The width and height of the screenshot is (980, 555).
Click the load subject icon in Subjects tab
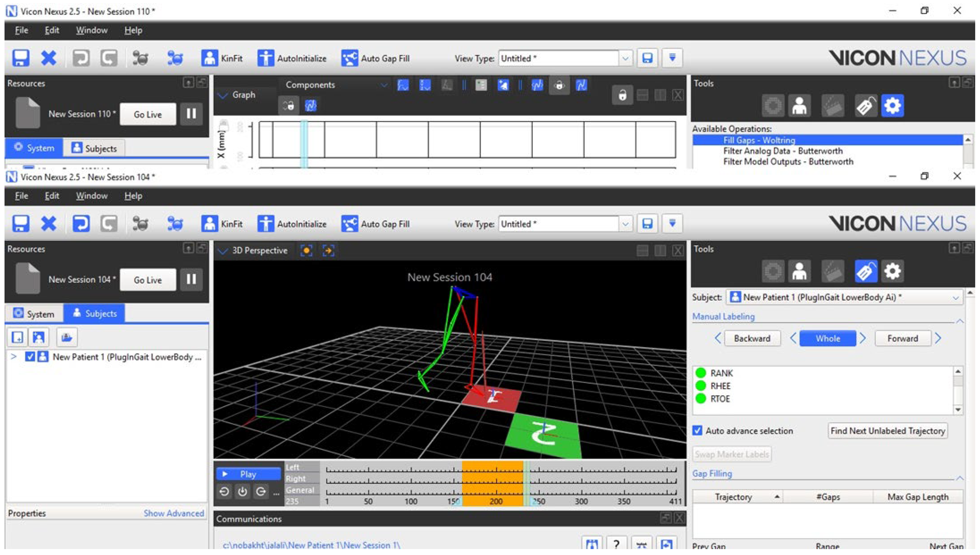tap(67, 337)
